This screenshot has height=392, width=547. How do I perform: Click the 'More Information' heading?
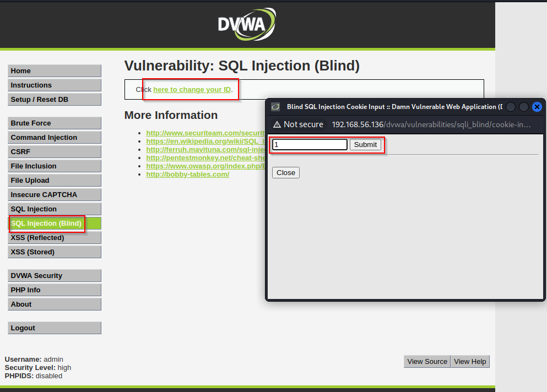click(x=171, y=115)
